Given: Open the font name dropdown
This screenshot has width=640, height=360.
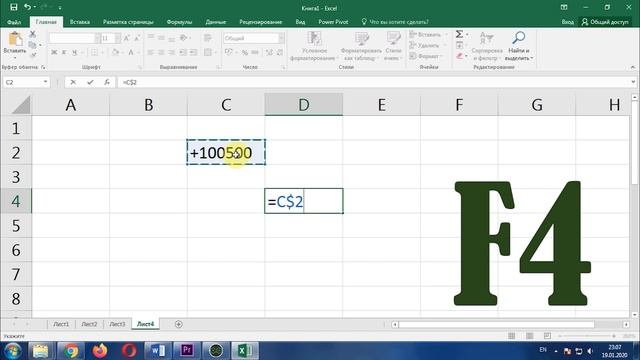Looking at the screenshot, I should point(97,38).
